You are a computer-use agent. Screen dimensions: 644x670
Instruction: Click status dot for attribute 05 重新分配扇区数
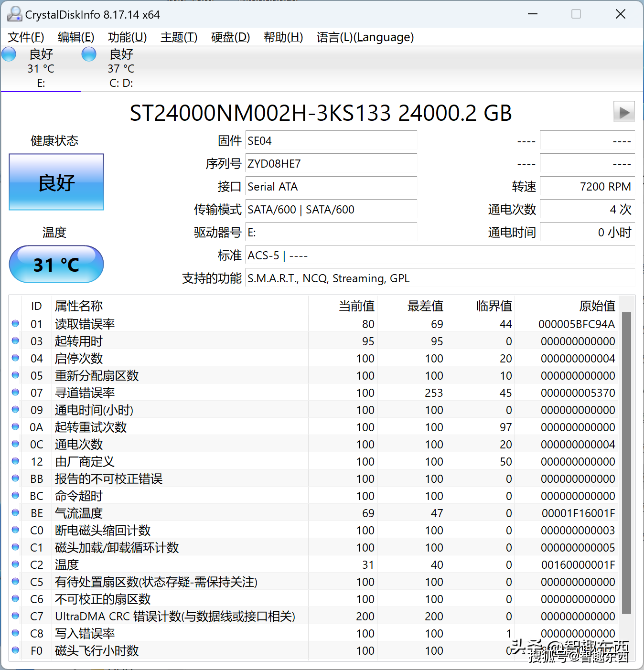coord(15,375)
